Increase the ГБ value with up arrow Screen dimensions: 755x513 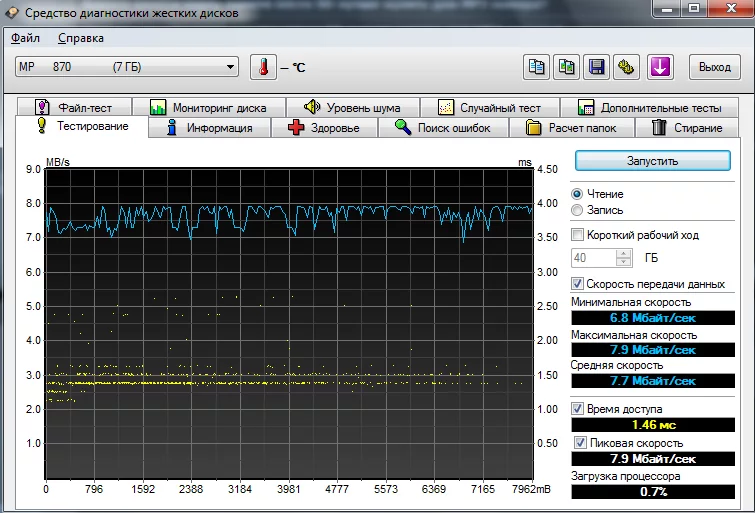pyautogui.click(x=624, y=253)
